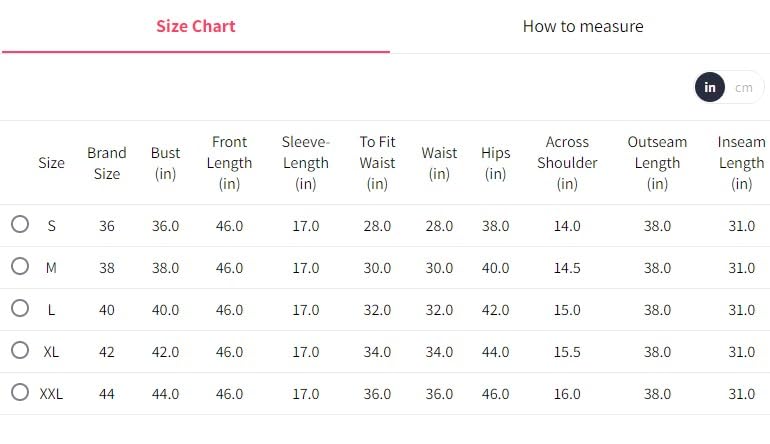
Task: Click the Outseam Length column header
Action: coord(657,163)
